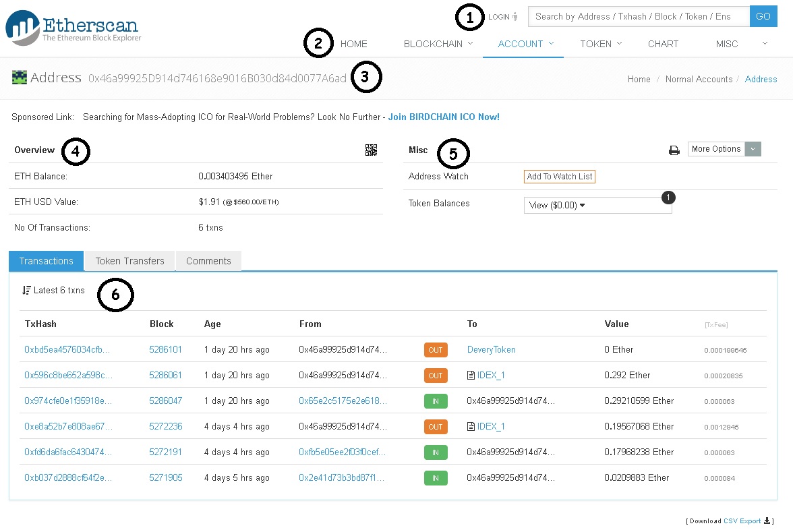
Task: Click the Add To Watch List button
Action: point(559,176)
